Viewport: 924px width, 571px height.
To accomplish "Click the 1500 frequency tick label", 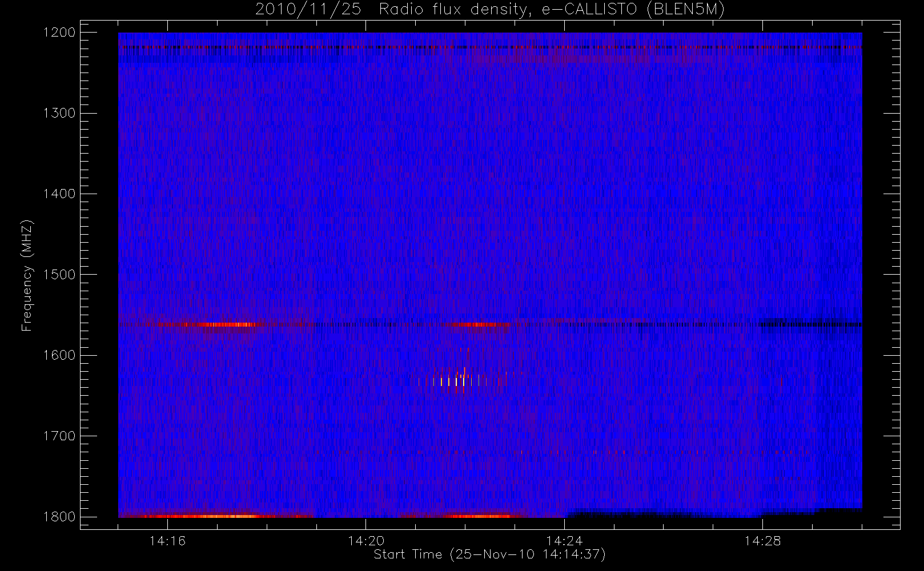I will (x=59, y=274).
